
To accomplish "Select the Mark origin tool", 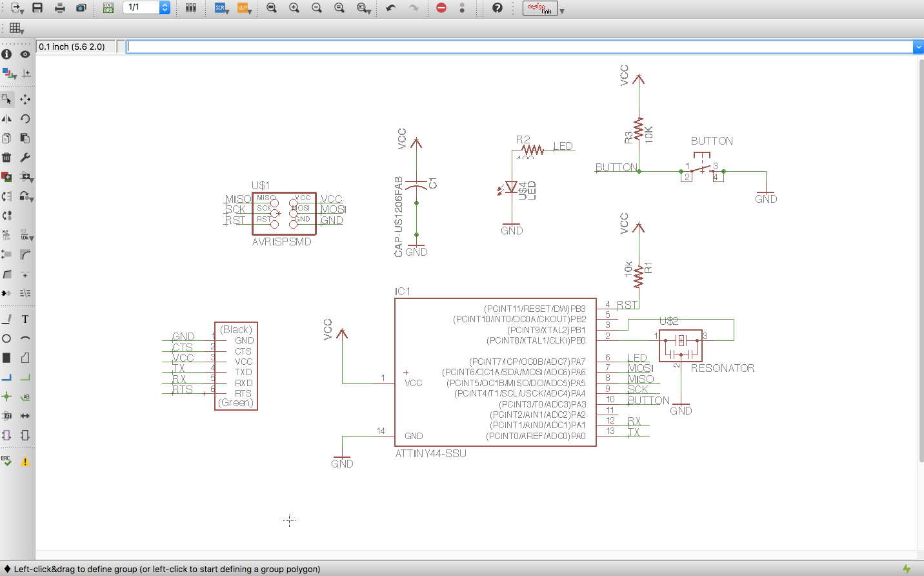I will (26, 74).
